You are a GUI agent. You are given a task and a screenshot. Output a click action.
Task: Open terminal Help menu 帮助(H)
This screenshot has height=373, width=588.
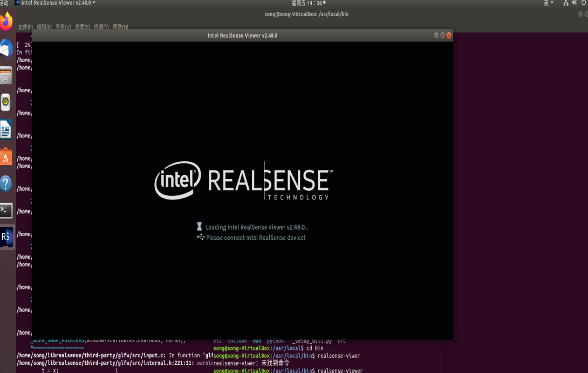pyautogui.click(x=120, y=26)
